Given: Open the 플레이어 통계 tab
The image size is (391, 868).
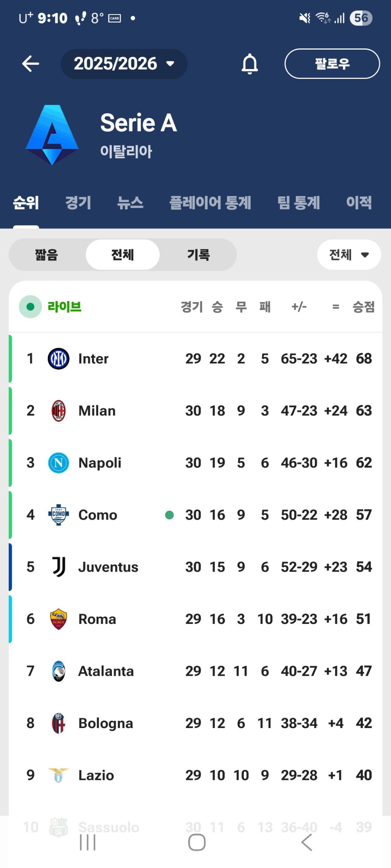Looking at the screenshot, I should 210,203.
